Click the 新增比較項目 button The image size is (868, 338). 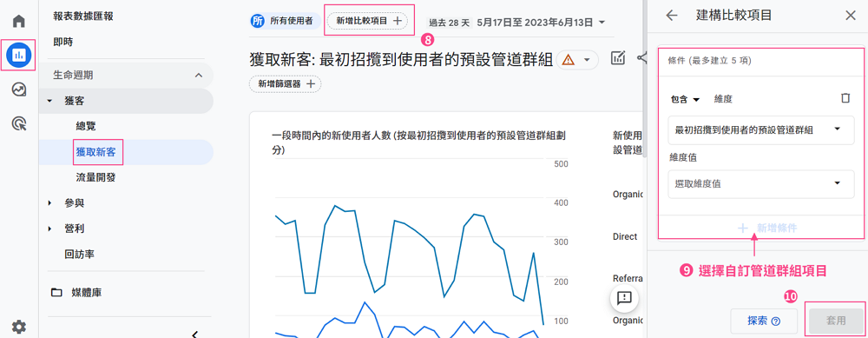coord(367,21)
